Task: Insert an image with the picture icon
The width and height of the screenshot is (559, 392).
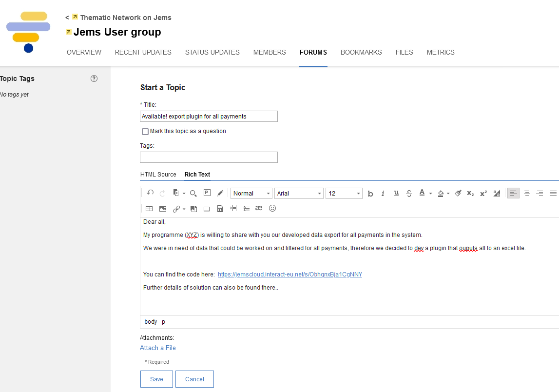Action: [x=163, y=209]
